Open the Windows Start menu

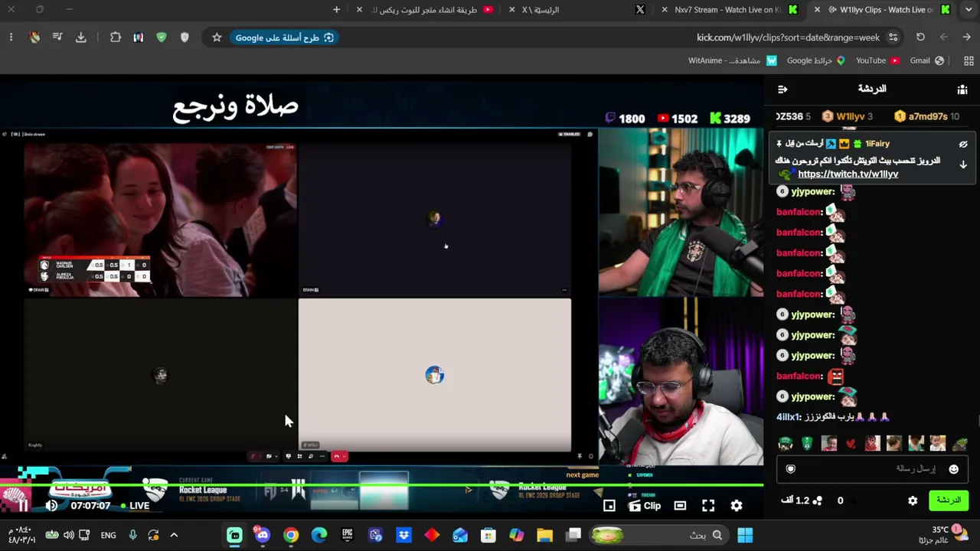(745, 535)
